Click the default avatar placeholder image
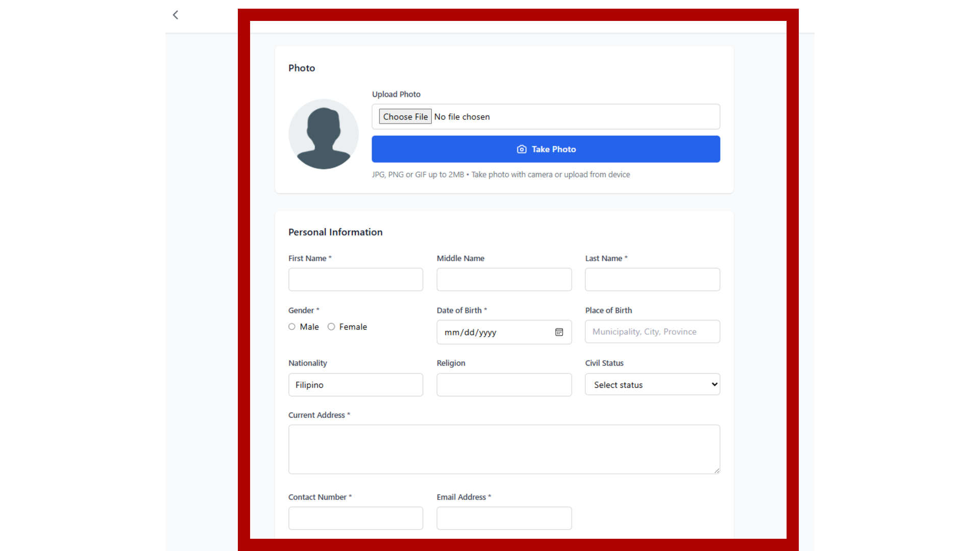The image size is (980, 551). [324, 134]
